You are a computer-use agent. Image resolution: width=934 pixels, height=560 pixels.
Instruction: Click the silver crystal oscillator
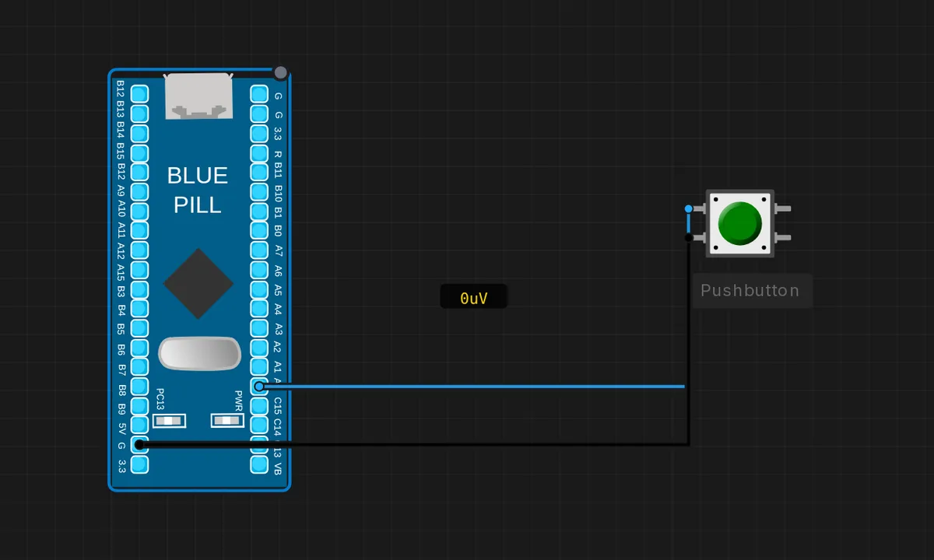pos(199,353)
